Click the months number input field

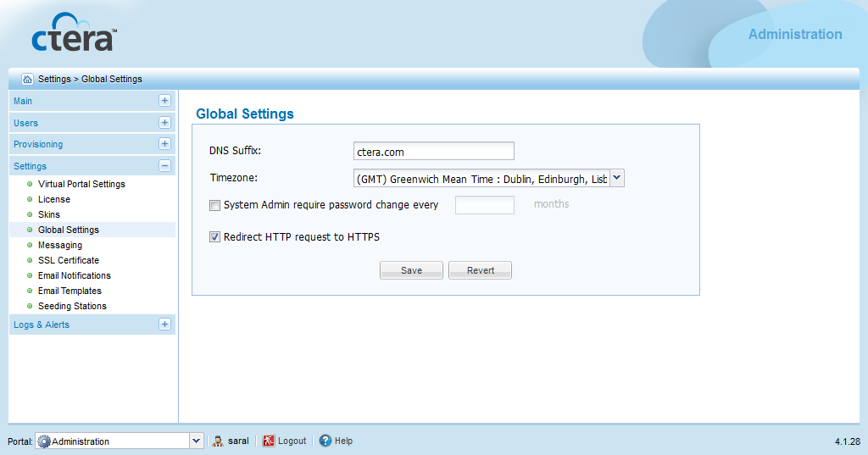click(x=484, y=205)
